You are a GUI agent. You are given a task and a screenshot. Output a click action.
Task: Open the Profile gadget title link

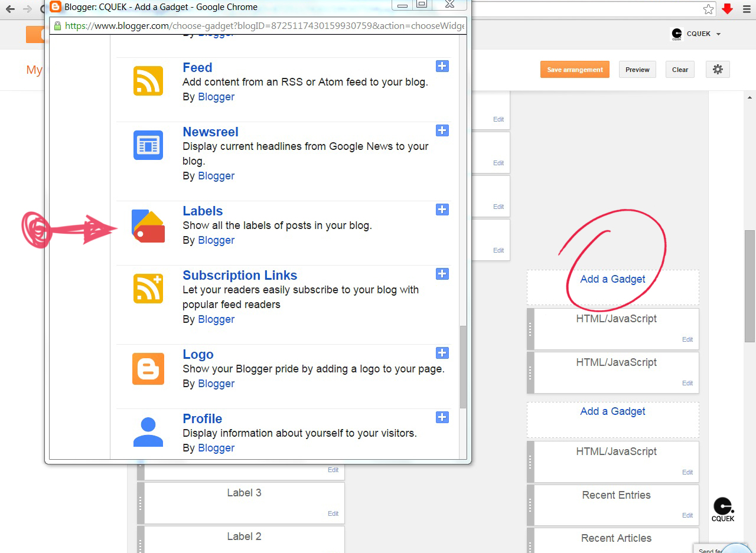tap(202, 419)
